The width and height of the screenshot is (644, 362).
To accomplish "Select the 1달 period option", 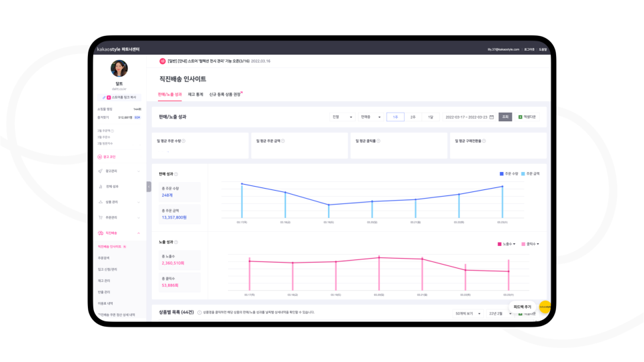I will point(431,117).
